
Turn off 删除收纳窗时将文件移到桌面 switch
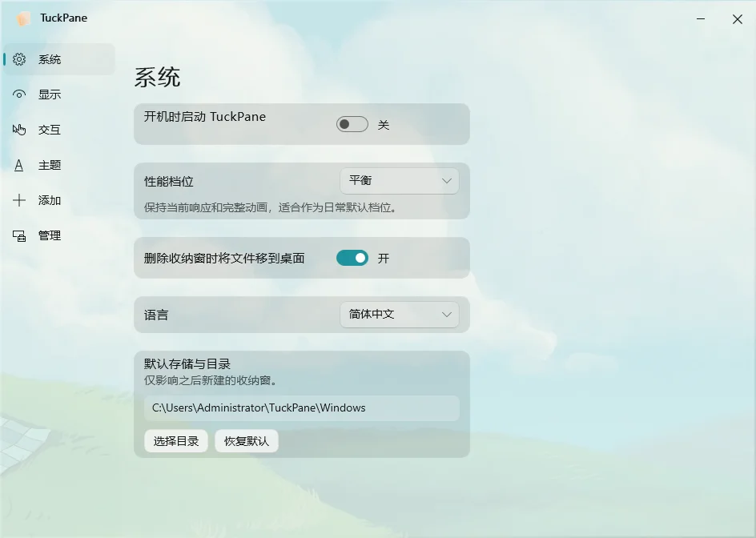tap(352, 258)
